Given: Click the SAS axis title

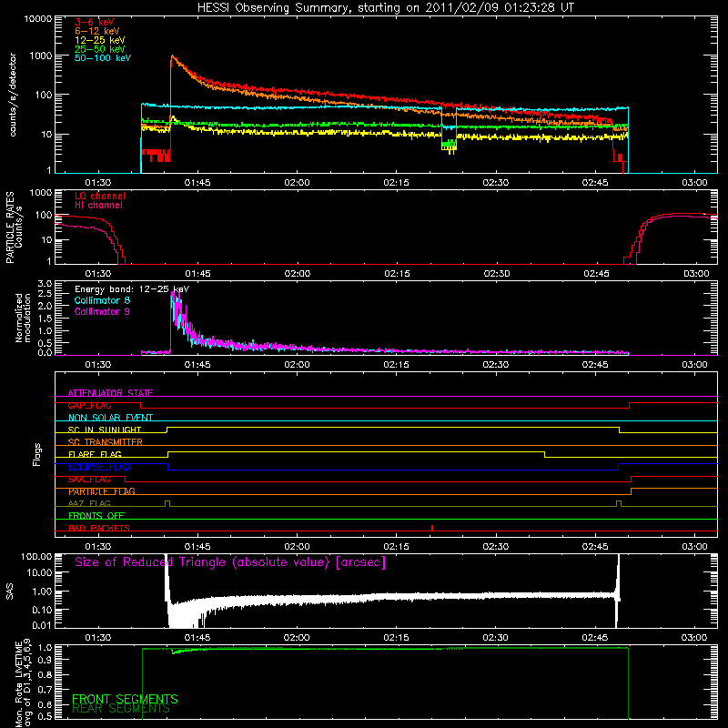Looking at the screenshot, I should coord(10,591).
